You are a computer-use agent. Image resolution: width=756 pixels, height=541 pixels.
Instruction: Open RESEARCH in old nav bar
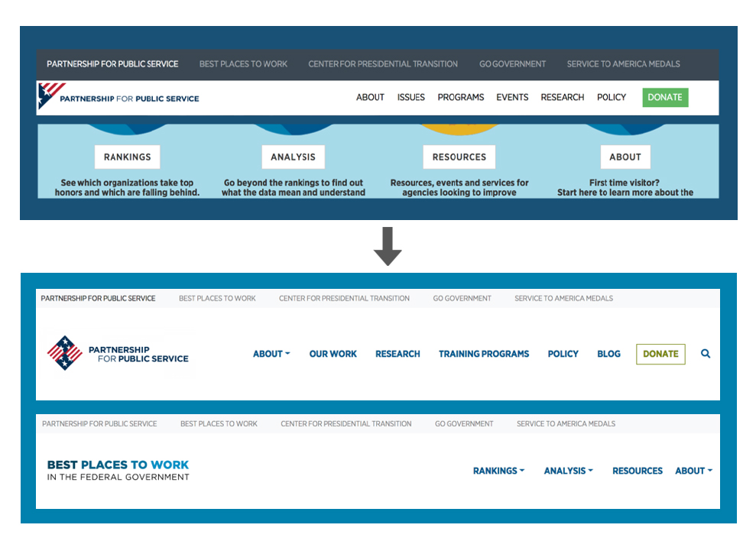(562, 97)
